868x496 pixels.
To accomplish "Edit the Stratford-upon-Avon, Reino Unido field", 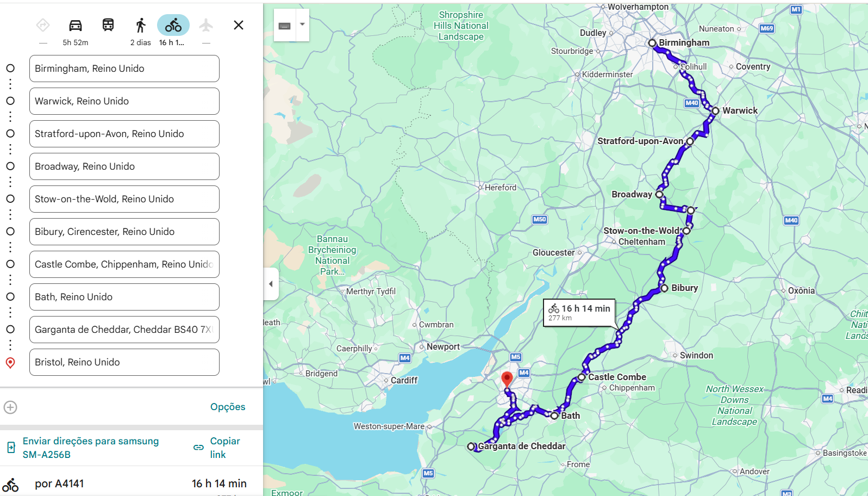I will point(124,134).
